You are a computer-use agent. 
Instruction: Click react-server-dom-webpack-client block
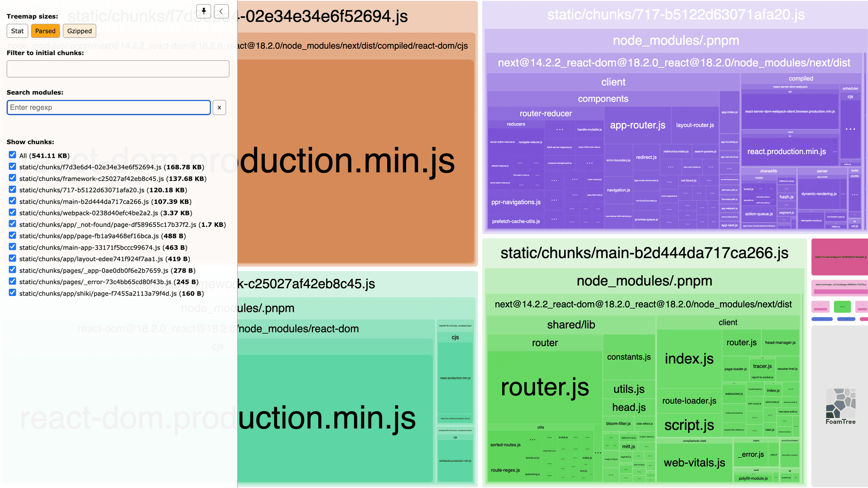pyautogui.click(x=790, y=112)
